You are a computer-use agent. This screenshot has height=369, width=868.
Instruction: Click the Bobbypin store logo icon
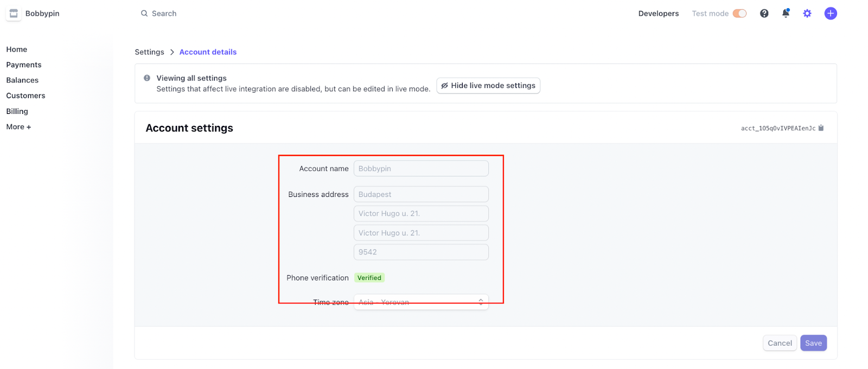[x=14, y=14]
